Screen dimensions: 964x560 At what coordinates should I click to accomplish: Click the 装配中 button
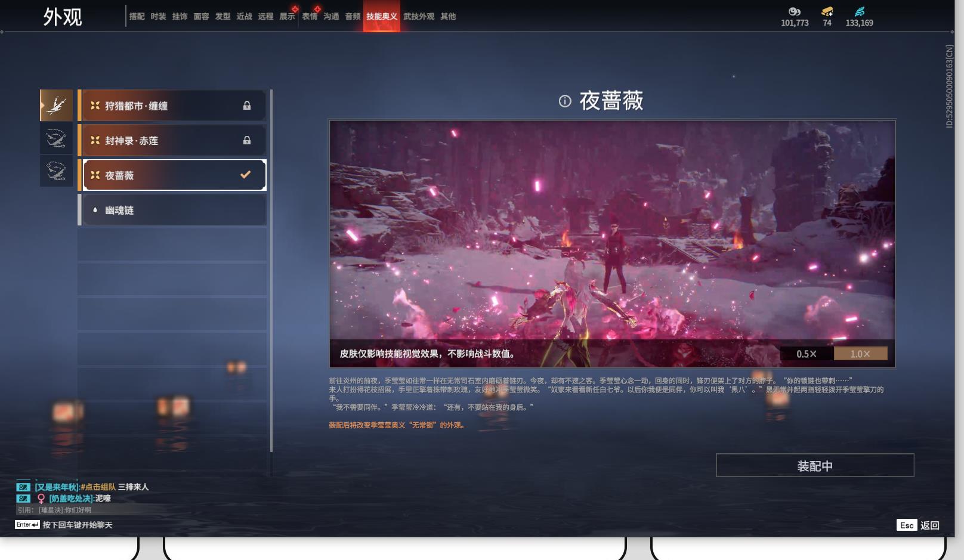tap(815, 465)
